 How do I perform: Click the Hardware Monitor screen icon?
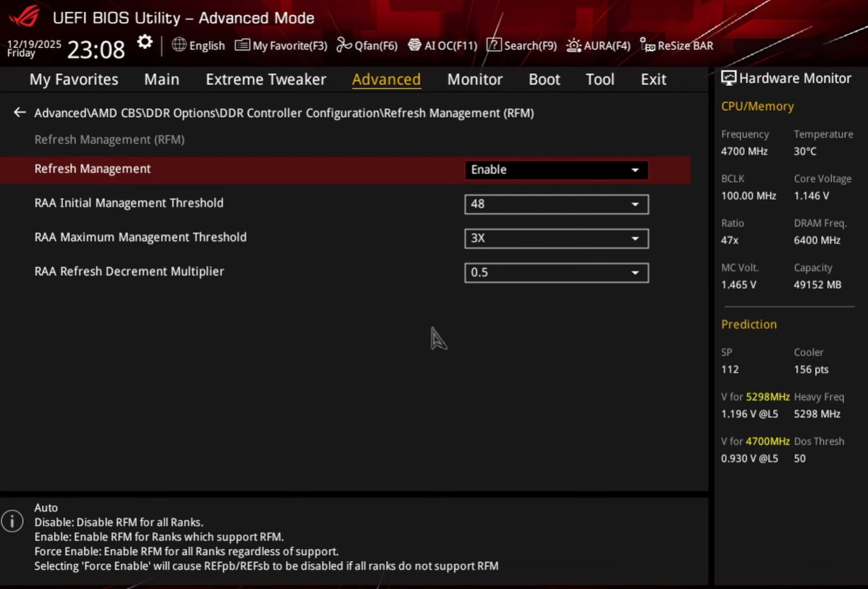point(729,78)
